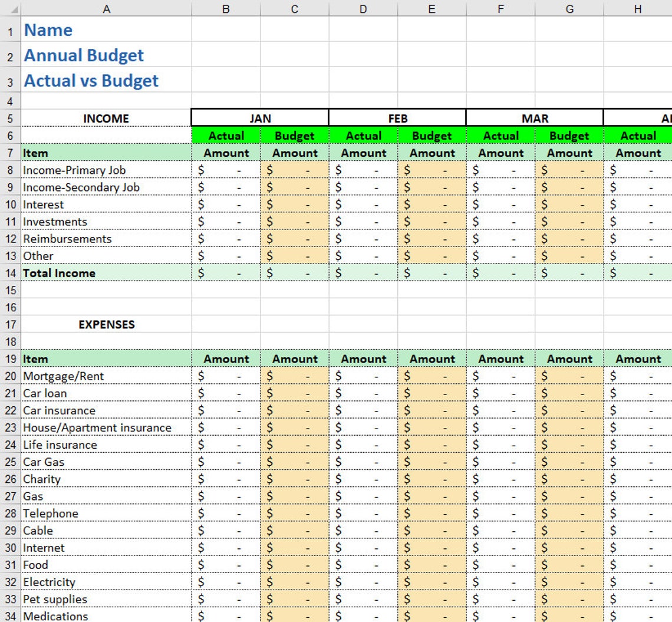The height and width of the screenshot is (622, 672).
Task: Select row 19 header
Action: point(10,358)
